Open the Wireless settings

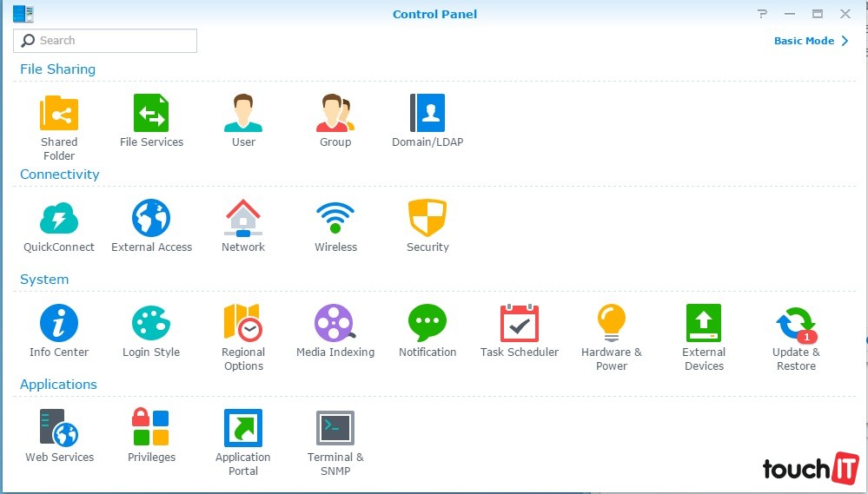335,219
